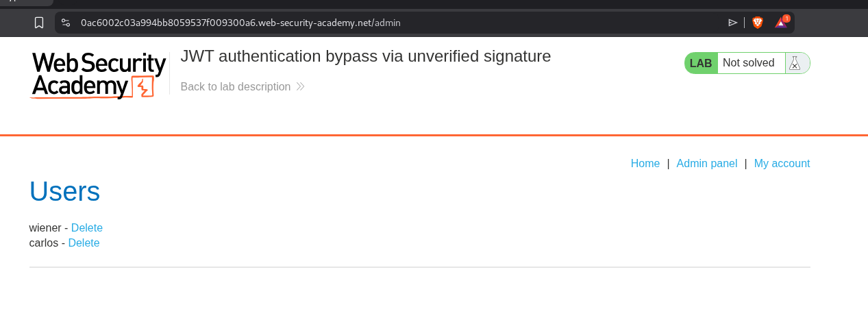Click the send arrow icon in address bar

coord(732,23)
